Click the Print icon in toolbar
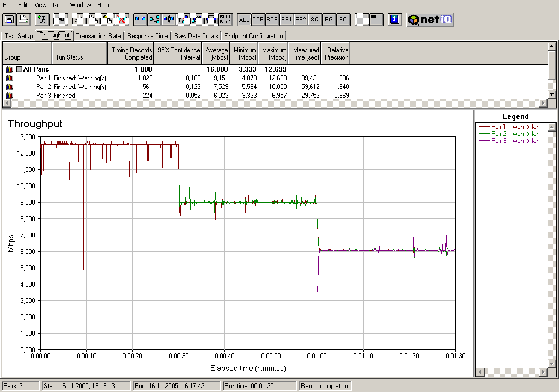 (23, 20)
